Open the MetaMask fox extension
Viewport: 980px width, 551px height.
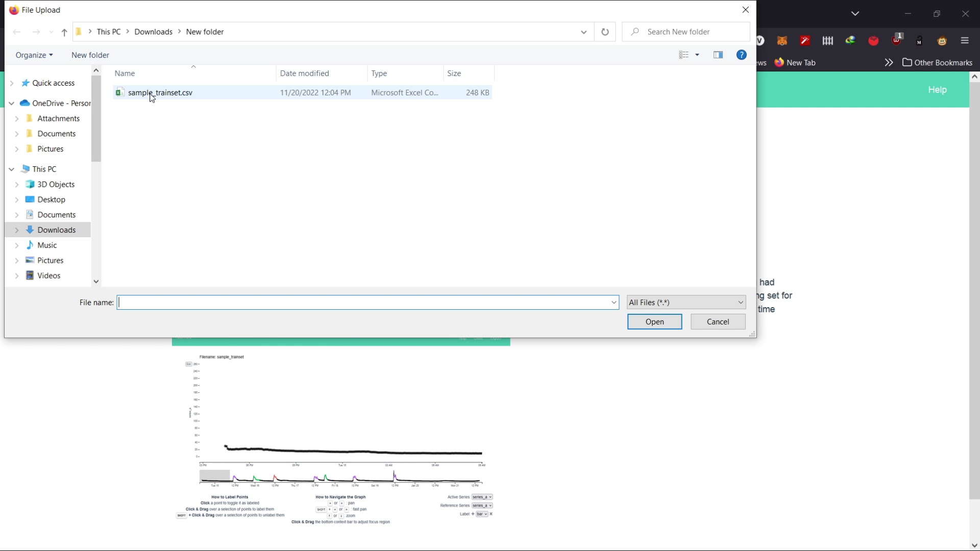point(782,41)
